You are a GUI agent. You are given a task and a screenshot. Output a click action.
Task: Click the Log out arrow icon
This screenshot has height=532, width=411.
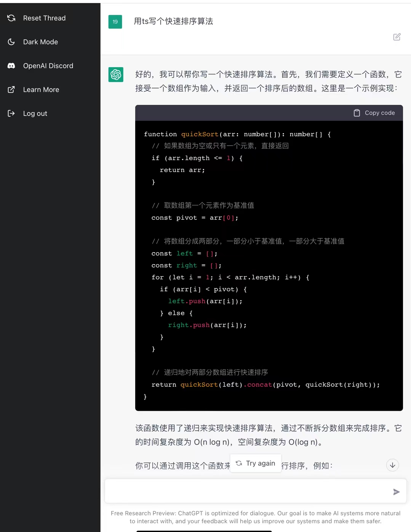click(11, 113)
